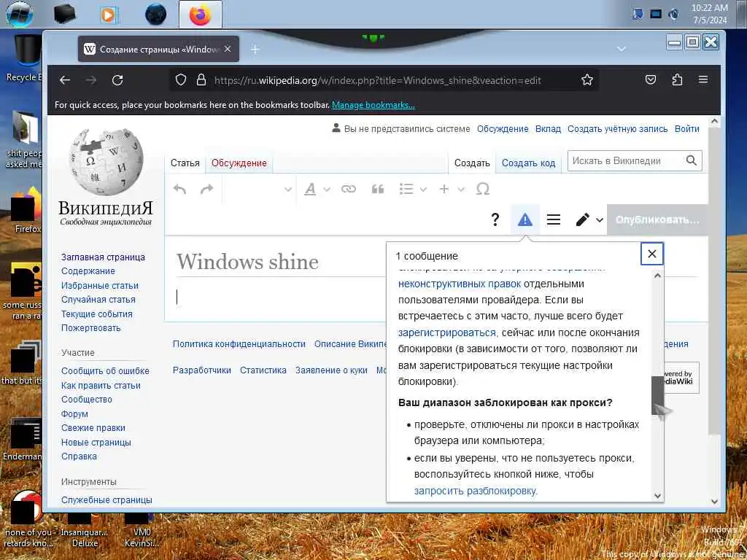Viewport: 747px width, 560px height.
Task: Insert a link with the chain icon
Action: pos(349,189)
